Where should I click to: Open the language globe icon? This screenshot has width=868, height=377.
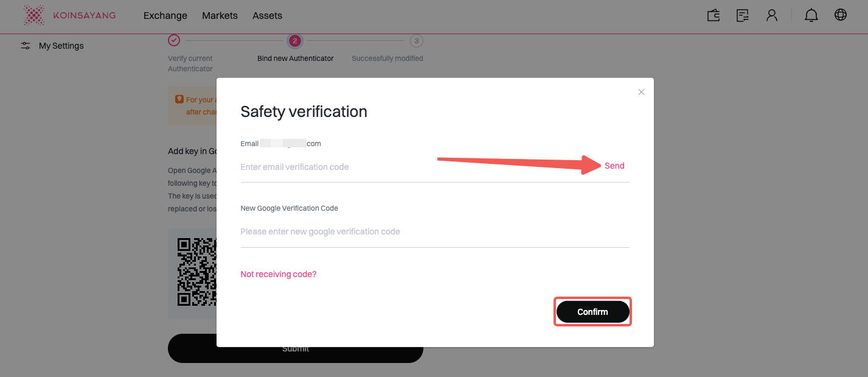(841, 15)
